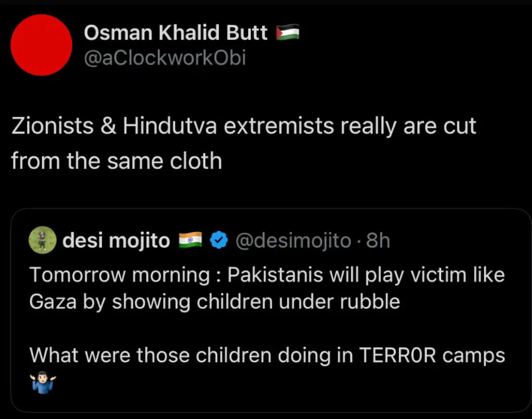532x419 pixels.
Task: Open Osman Khalid Butt's profile name
Action: (175, 32)
